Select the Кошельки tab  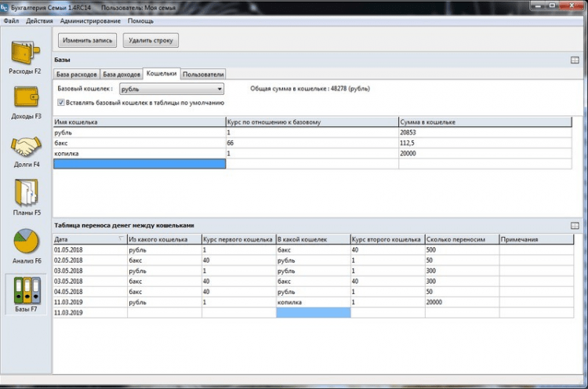tap(162, 74)
